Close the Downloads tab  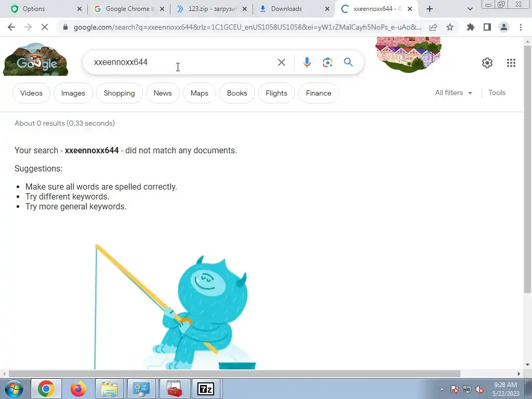tap(327, 9)
